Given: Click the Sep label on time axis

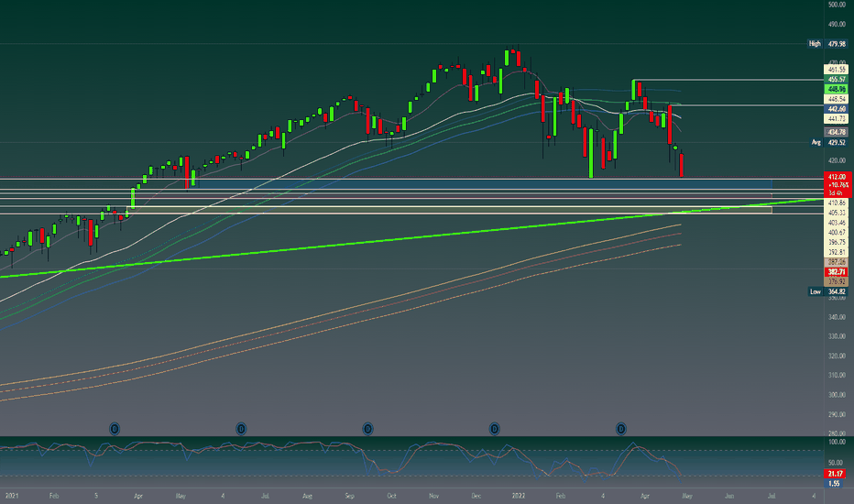Looking at the screenshot, I should click(350, 496).
